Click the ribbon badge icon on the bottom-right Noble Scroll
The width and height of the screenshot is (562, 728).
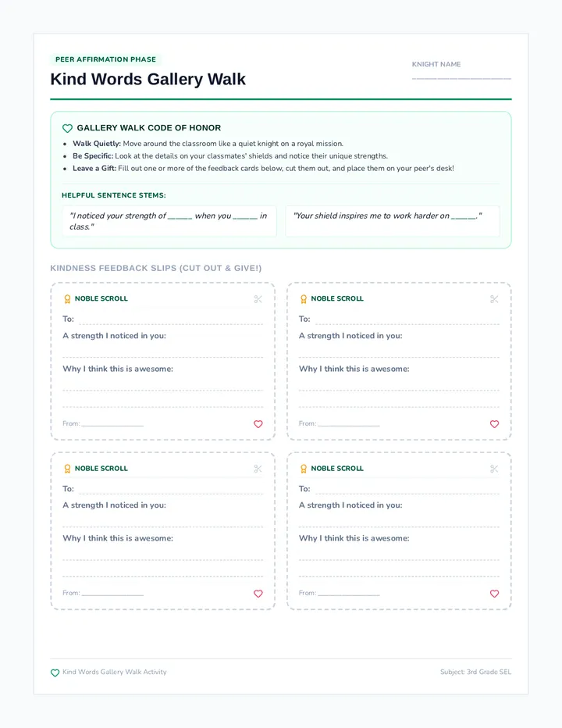(x=304, y=469)
